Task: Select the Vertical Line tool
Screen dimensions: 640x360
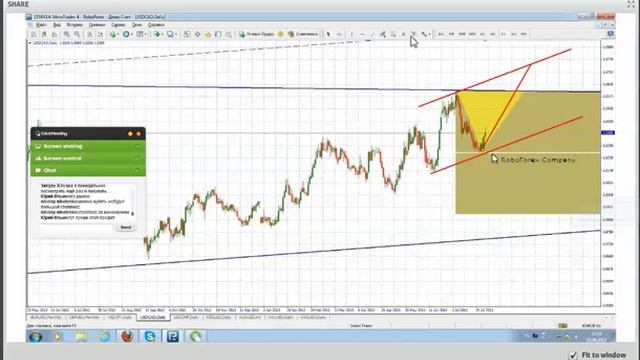Action: click(x=351, y=34)
